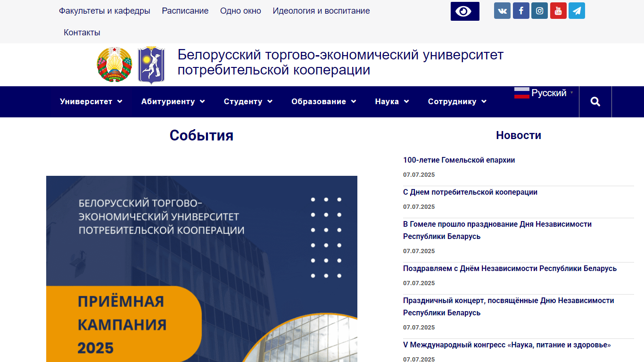This screenshot has width=644, height=362.
Task: Click date under С Днем потребительской кооперации
Action: pos(419,207)
